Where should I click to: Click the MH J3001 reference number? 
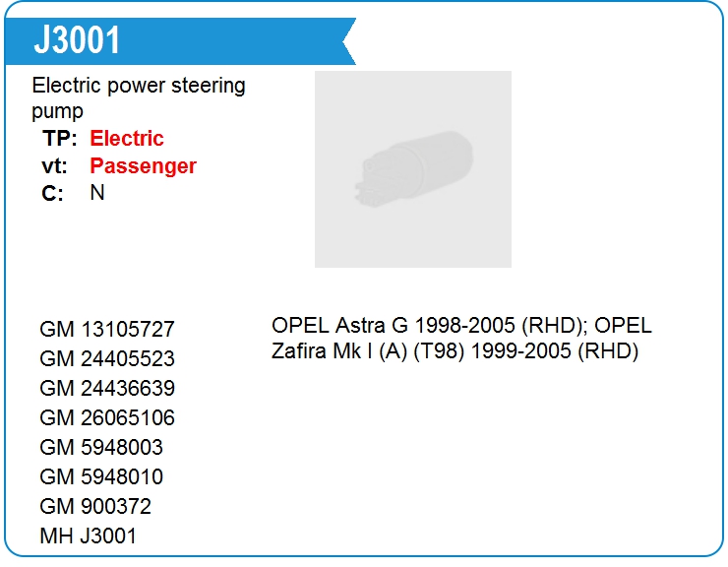point(89,535)
